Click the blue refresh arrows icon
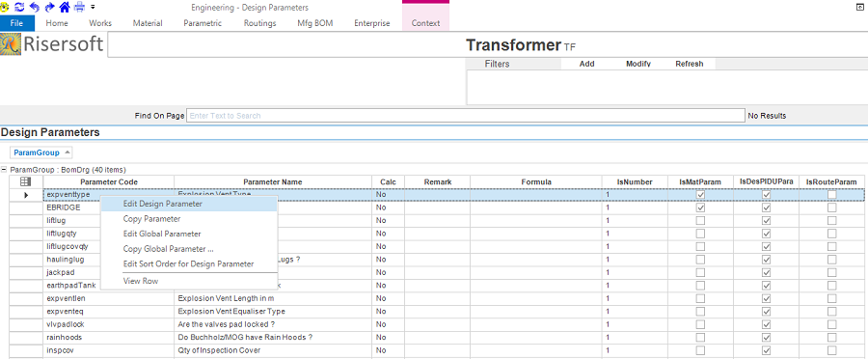 tap(19, 7)
